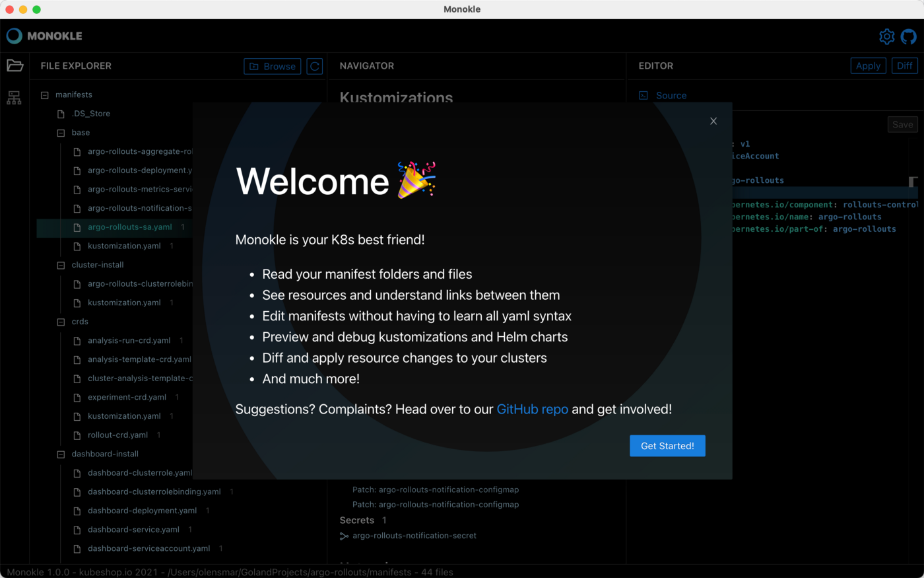Click the argo-rollouts-sa.yaml file icon
Screen dimensions: 924x578
(x=77, y=227)
